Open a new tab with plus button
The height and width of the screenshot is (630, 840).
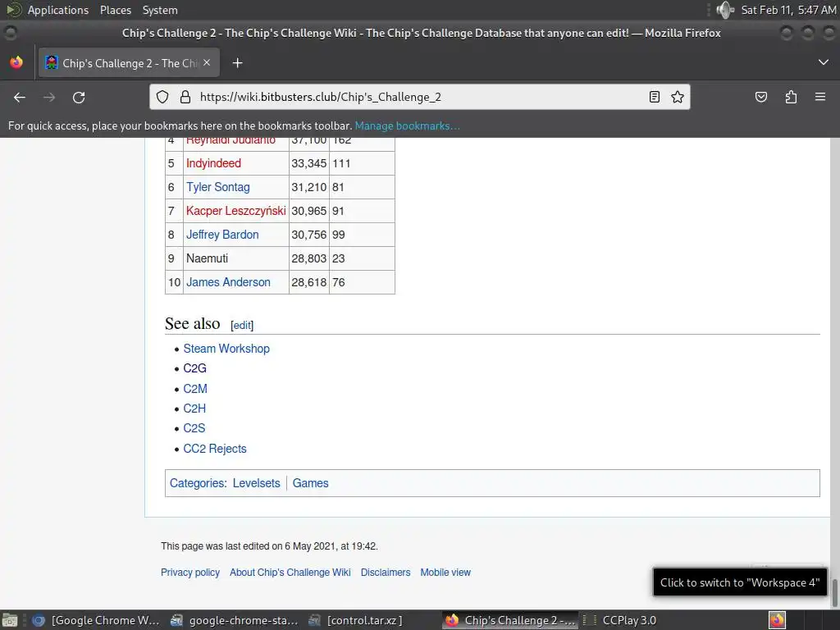tap(237, 63)
